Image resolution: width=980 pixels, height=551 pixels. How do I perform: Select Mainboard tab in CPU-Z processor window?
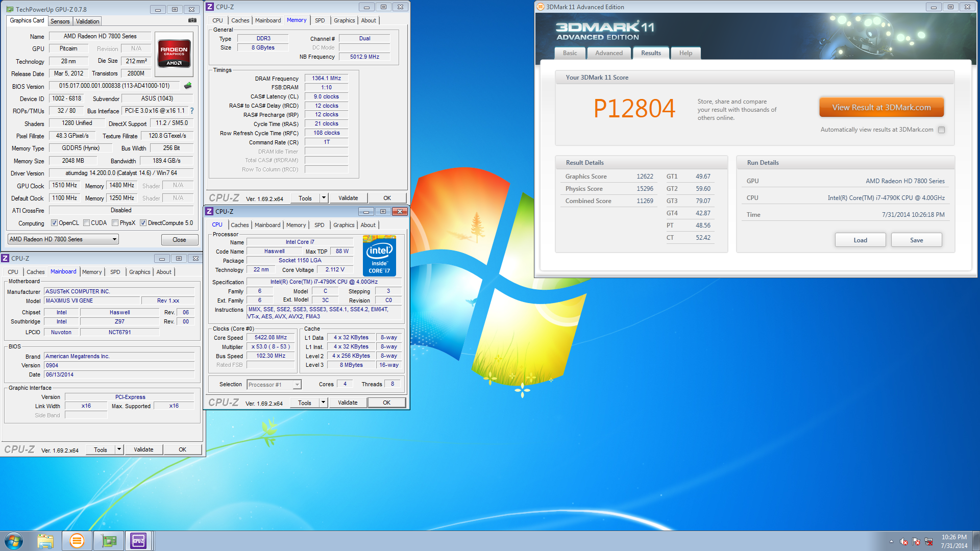[267, 225]
